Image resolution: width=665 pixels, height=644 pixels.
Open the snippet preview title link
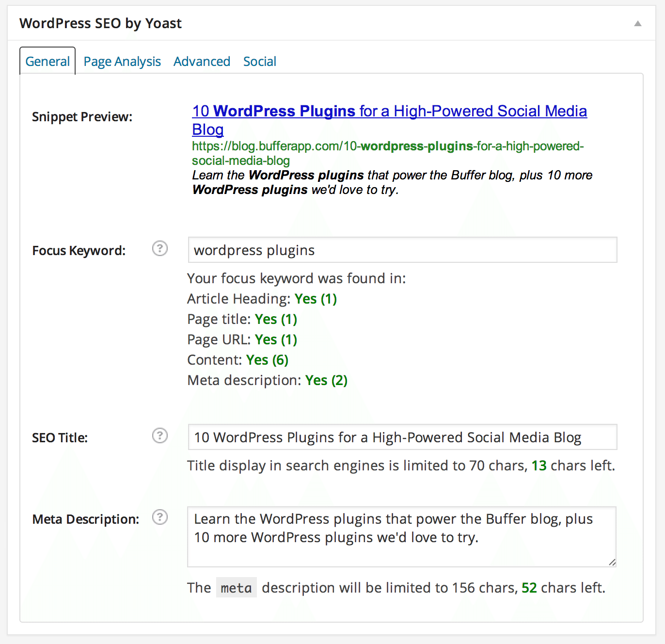click(x=388, y=111)
